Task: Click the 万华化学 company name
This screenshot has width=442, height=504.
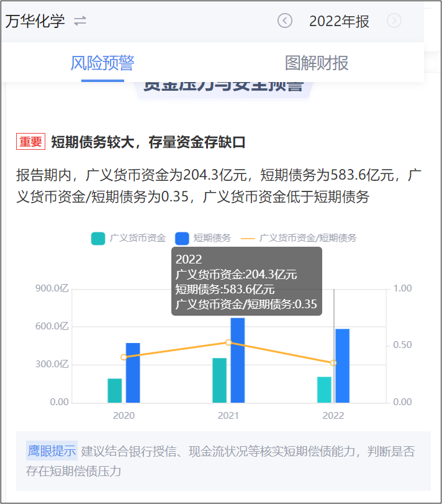Action: coord(35,21)
